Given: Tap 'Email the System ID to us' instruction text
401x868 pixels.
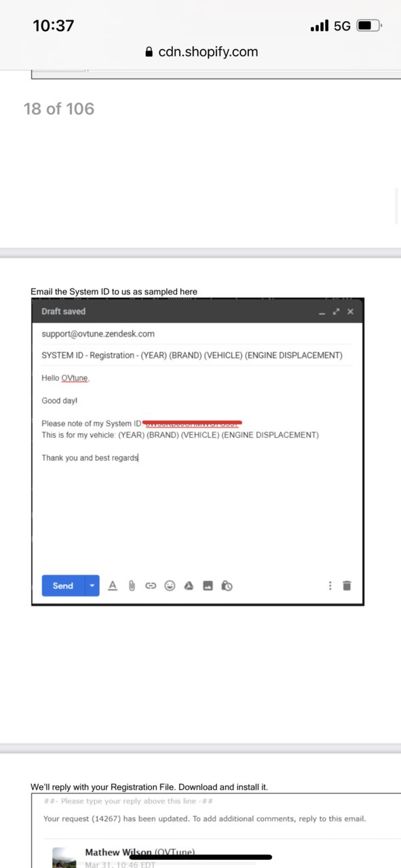Looking at the screenshot, I should (x=114, y=292).
